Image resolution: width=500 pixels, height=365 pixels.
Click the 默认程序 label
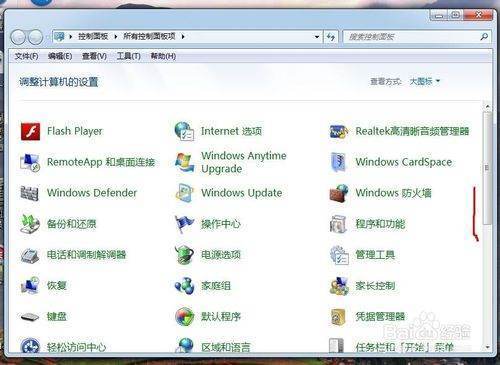(221, 316)
